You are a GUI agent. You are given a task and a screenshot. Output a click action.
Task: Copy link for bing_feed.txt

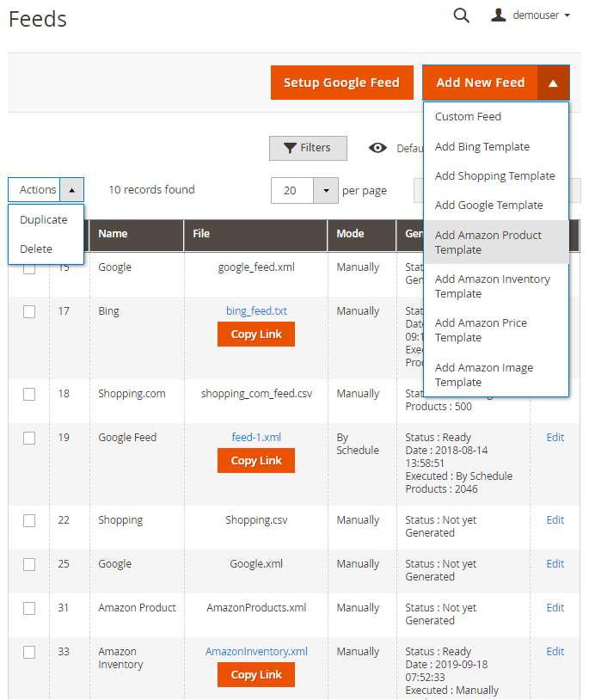pyautogui.click(x=256, y=335)
